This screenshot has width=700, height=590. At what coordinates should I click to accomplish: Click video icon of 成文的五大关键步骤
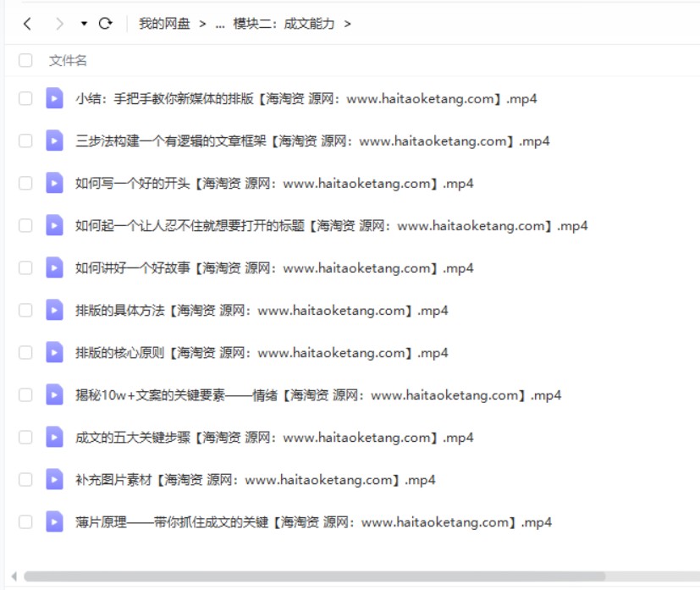54,438
